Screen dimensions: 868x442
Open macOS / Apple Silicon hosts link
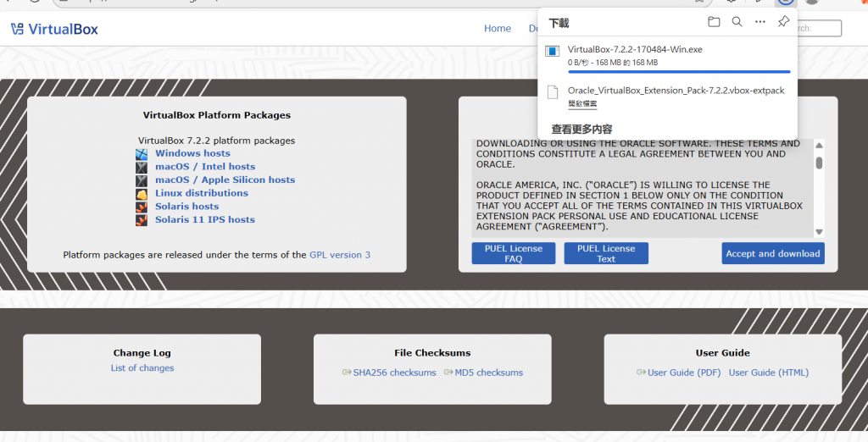tap(225, 180)
